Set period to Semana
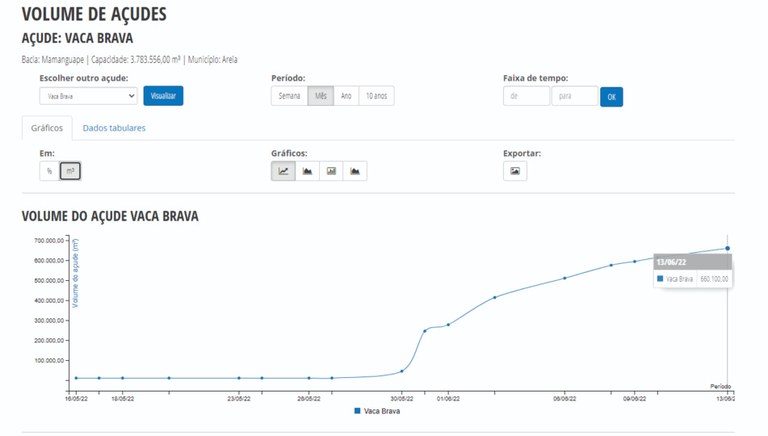This screenshot has height=436, width=768. (289, 96)
